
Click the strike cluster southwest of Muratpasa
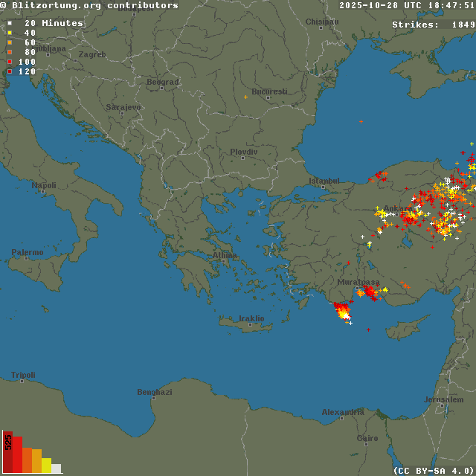pyautogui.click(x=342, y=312)
